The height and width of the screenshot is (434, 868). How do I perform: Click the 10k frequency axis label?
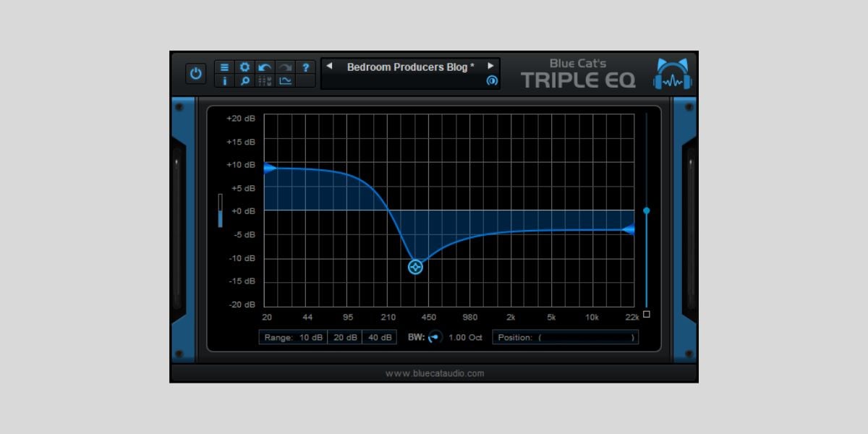pyautogui.click(x=592, y=317)
